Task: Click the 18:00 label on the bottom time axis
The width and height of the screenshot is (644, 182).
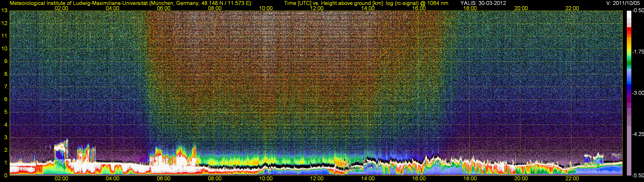Action: coord(470,179)
